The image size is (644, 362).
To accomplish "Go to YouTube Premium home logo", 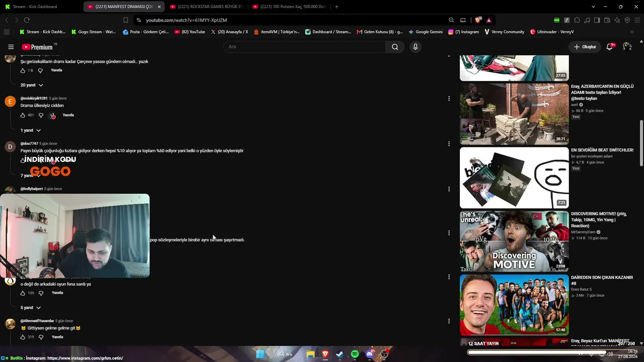I will [38, 47].
